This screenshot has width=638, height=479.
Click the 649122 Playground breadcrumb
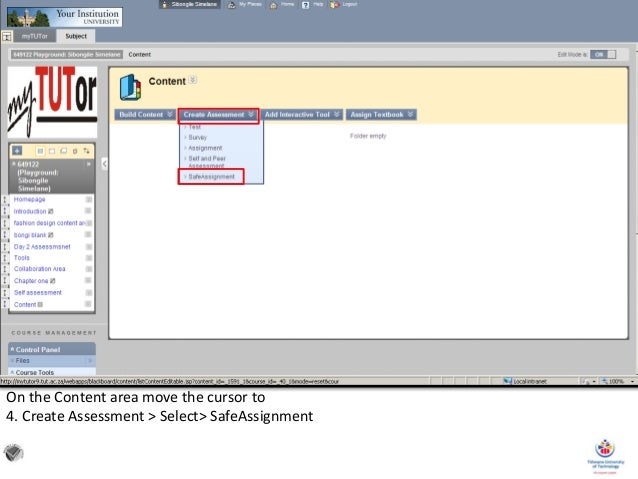(x=67, y=55)
